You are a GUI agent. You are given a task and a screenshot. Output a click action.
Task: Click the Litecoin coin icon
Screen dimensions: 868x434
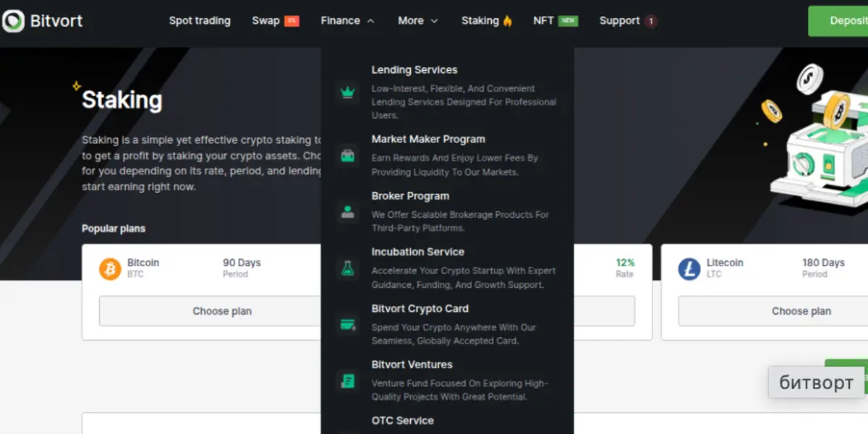click(x=689, y=269)
